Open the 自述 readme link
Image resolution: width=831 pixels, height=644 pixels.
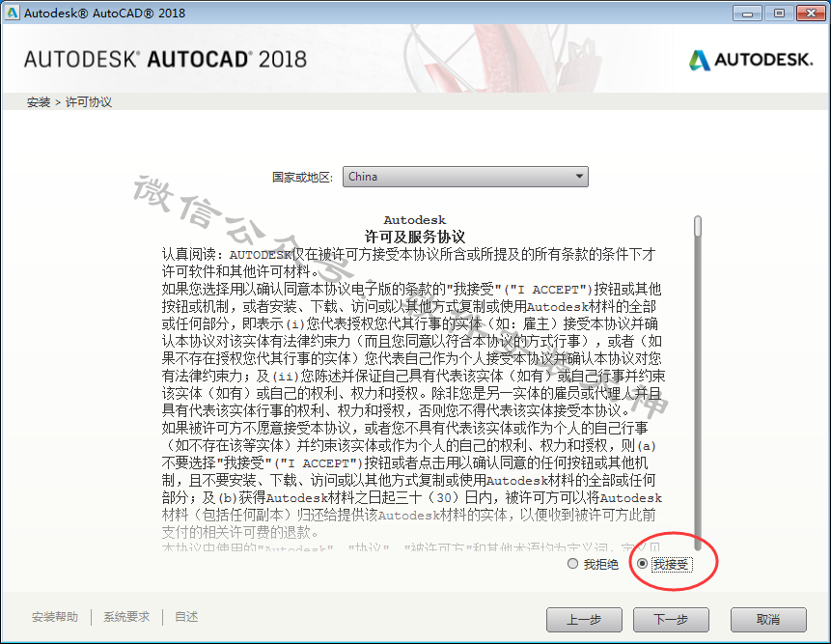tap(186, 617)
